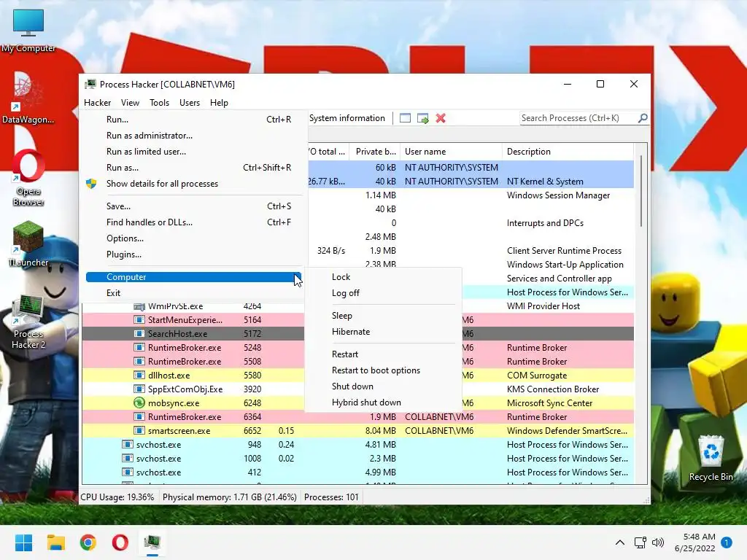747x560 pixels.
Task: Sort by the Description column header
Action: [x=568, y=152]
